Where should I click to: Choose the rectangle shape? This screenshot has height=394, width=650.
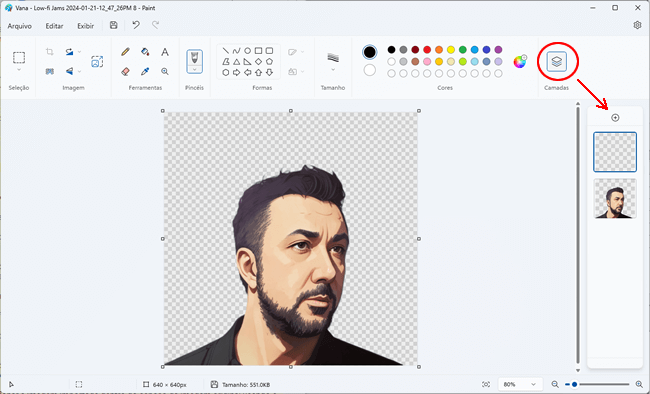coord(258,51)
